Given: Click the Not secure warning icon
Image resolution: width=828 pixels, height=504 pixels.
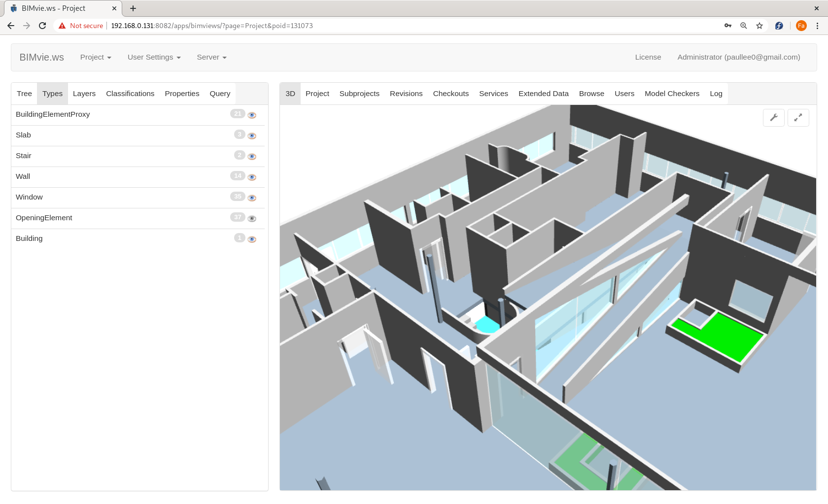Looking at the screenshot, I should pos(62,26).
